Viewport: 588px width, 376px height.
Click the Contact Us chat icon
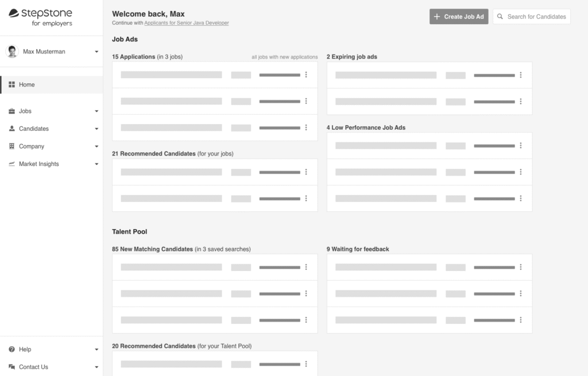12,367
